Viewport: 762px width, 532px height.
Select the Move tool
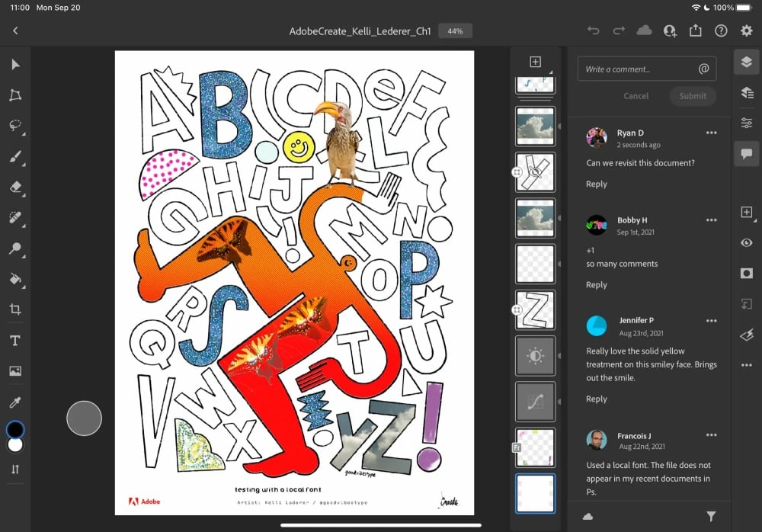point(14,65)
